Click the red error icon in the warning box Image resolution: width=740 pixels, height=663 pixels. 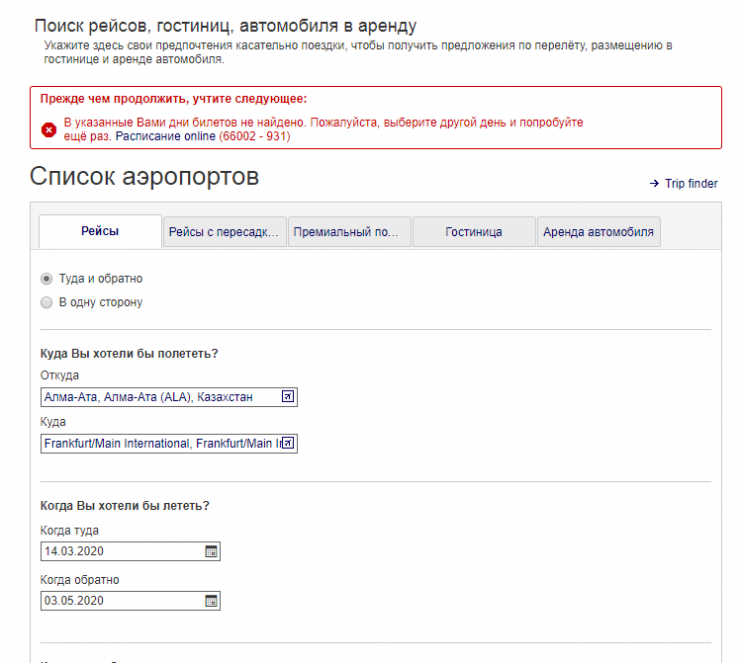point(48,129)
